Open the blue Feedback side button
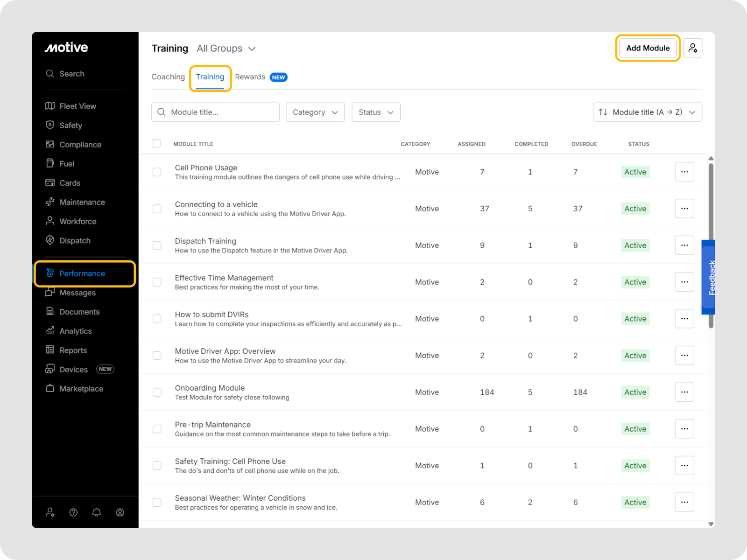This screenshot has height=560, width=747. [709, 277]
